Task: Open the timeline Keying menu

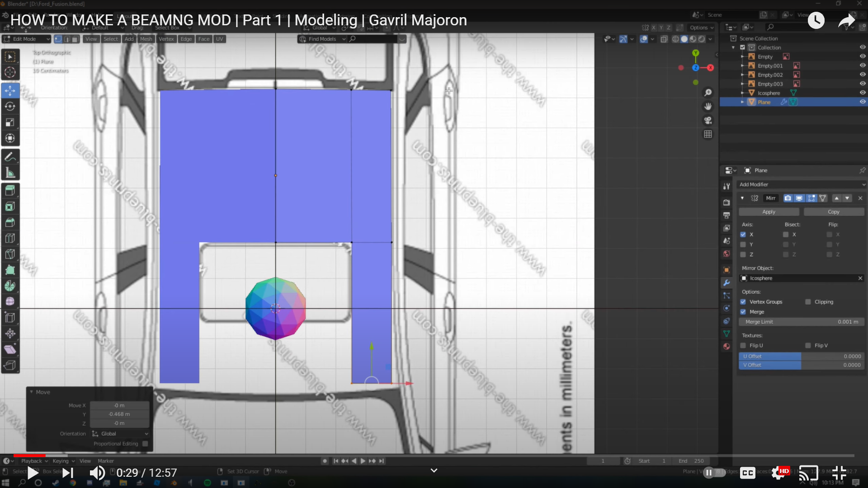Action: (63, 461)
